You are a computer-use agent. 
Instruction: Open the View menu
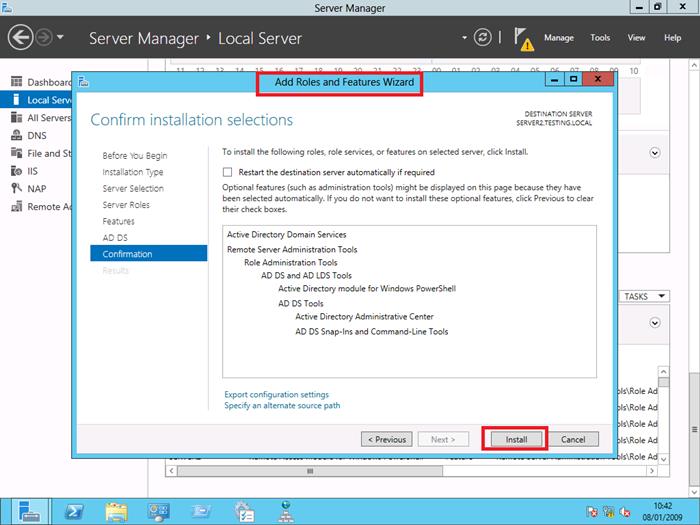pos(636,38)
